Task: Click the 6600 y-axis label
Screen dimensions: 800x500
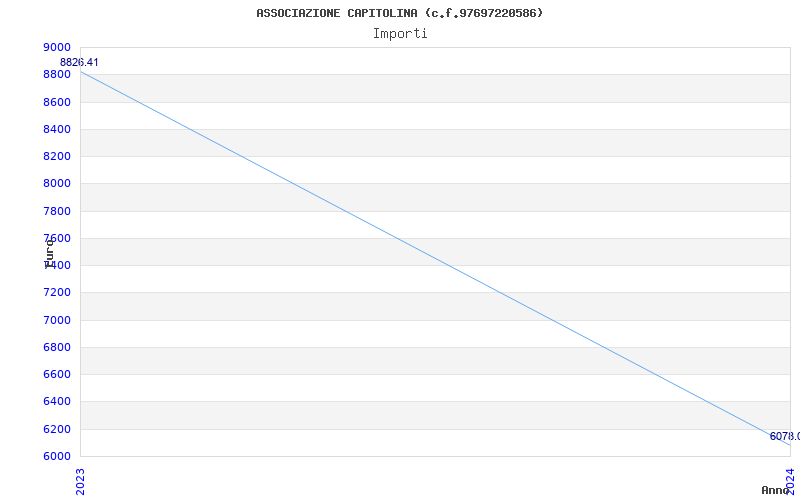Action: 57,374
